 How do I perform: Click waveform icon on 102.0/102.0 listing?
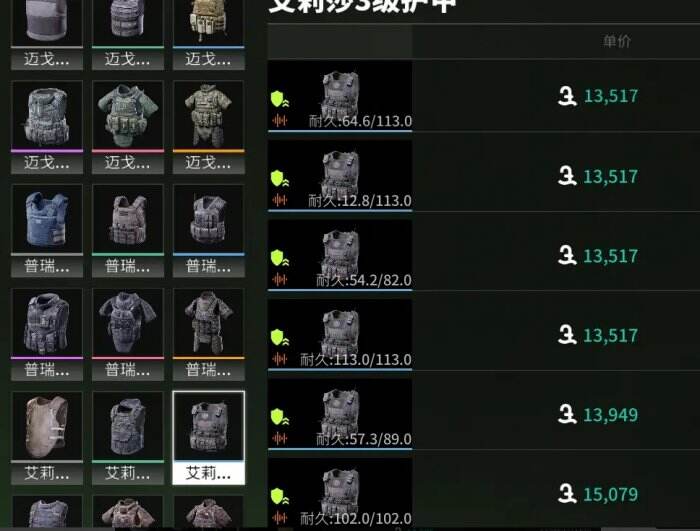pyautogui.click(x=279, y=518)
